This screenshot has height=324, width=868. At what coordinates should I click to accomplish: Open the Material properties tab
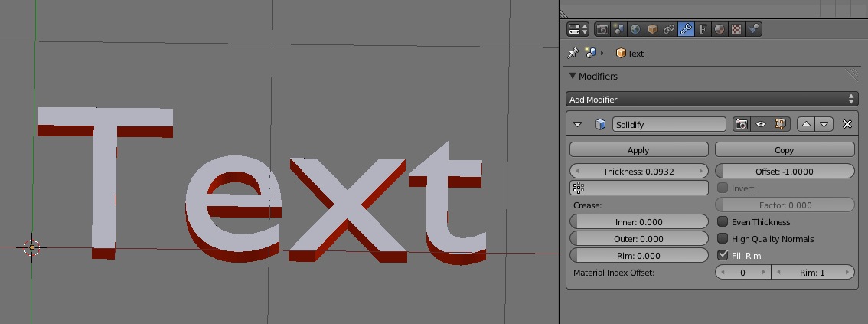[719, 29]
